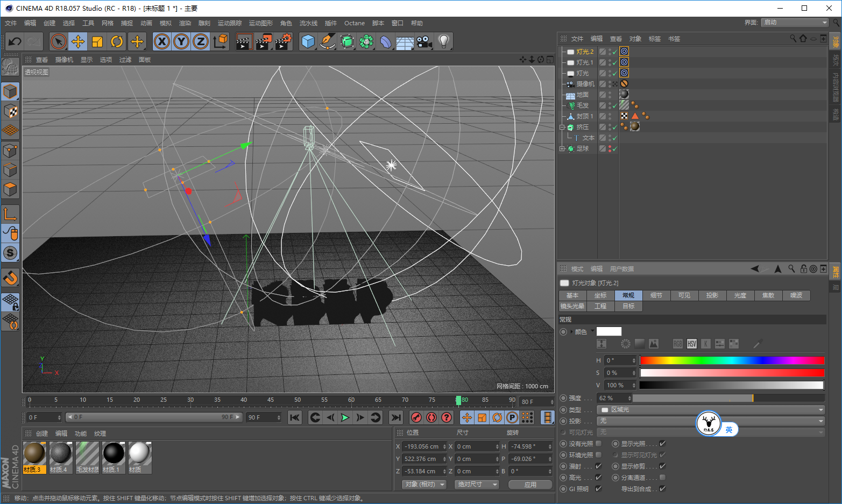842x504 pixels.
Task: Open the attribute manager 模式 menu
Action: tap(577, 269)
